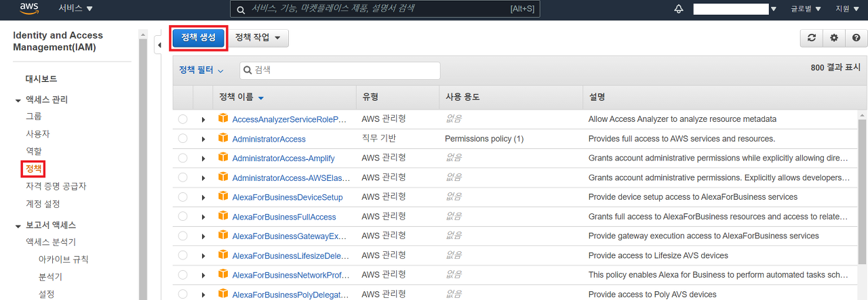The width and height of the screenshot is (868, 300).
Task: Click the orange cube icon beside AdministratorAccess
Action: click(222, 138)
